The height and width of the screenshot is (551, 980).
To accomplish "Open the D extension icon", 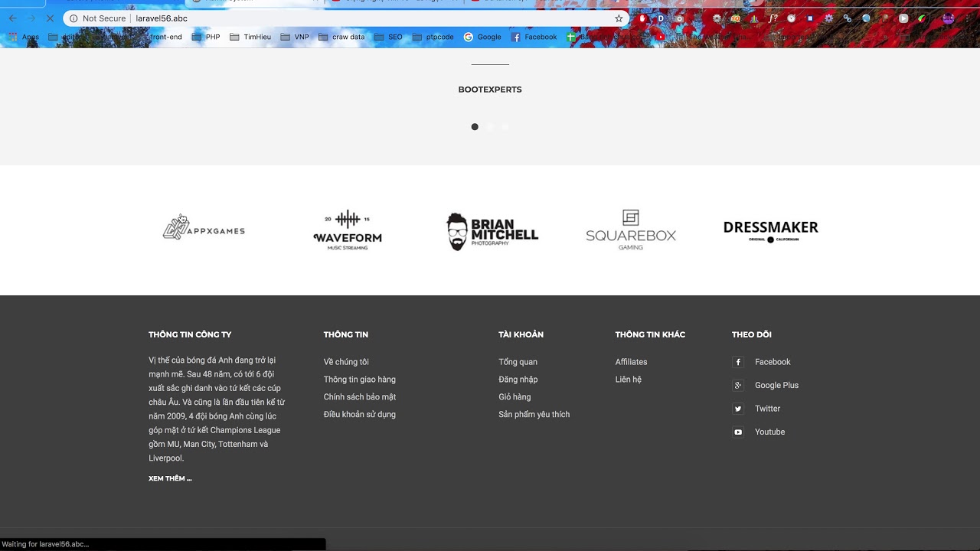I will point(661,18).
